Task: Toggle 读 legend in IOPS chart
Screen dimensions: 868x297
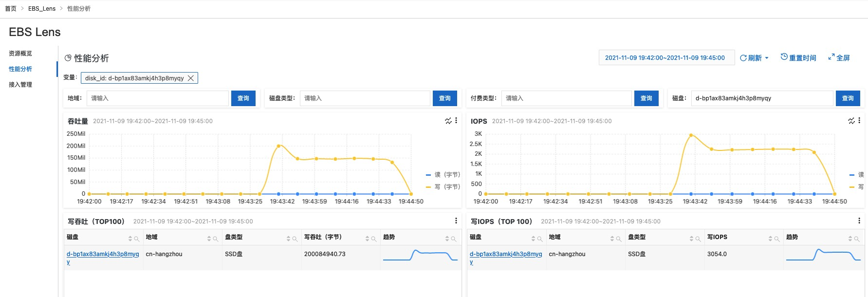Action: (856, 174)
